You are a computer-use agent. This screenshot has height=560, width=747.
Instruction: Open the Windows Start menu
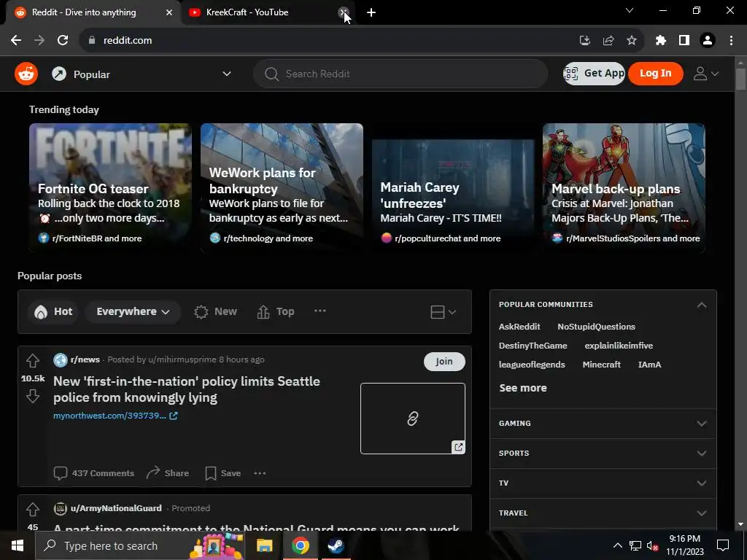click(18, 545)
